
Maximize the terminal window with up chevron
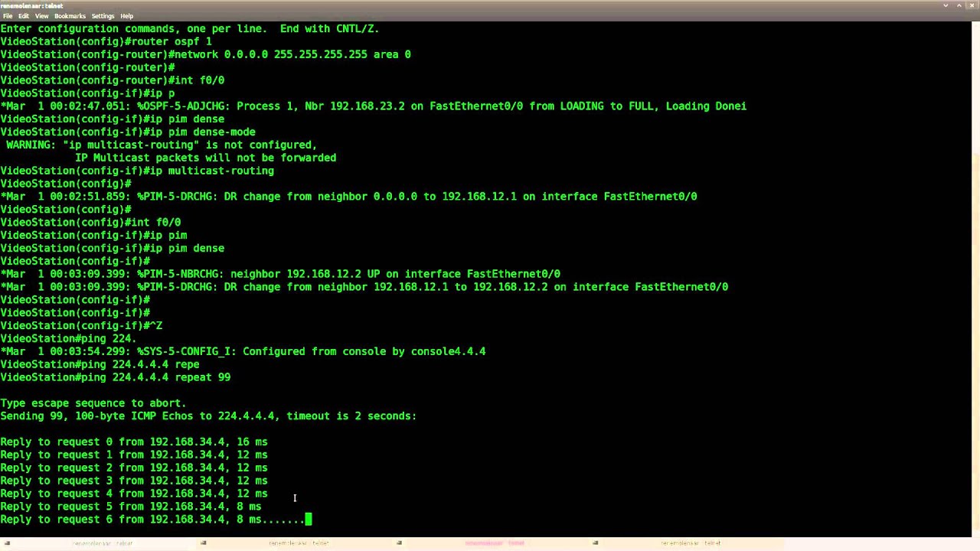pos(959,5)
